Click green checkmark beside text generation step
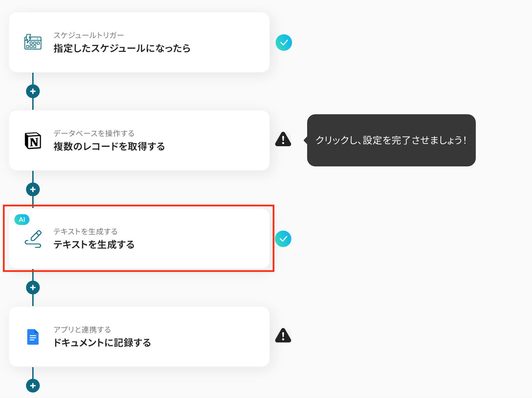The height and width of the screenshot is (398, 532). tap(283, 239)
